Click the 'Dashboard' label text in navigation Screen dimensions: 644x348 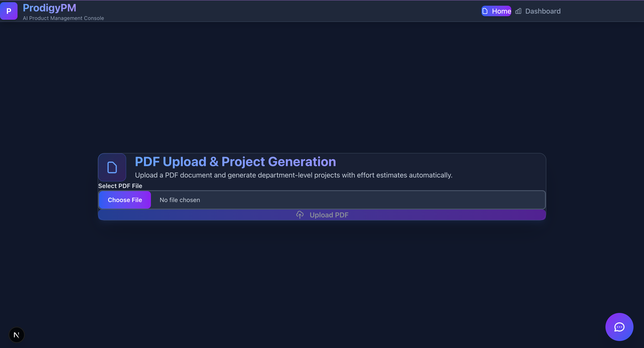pyautogui.click(x=543, y=11)
